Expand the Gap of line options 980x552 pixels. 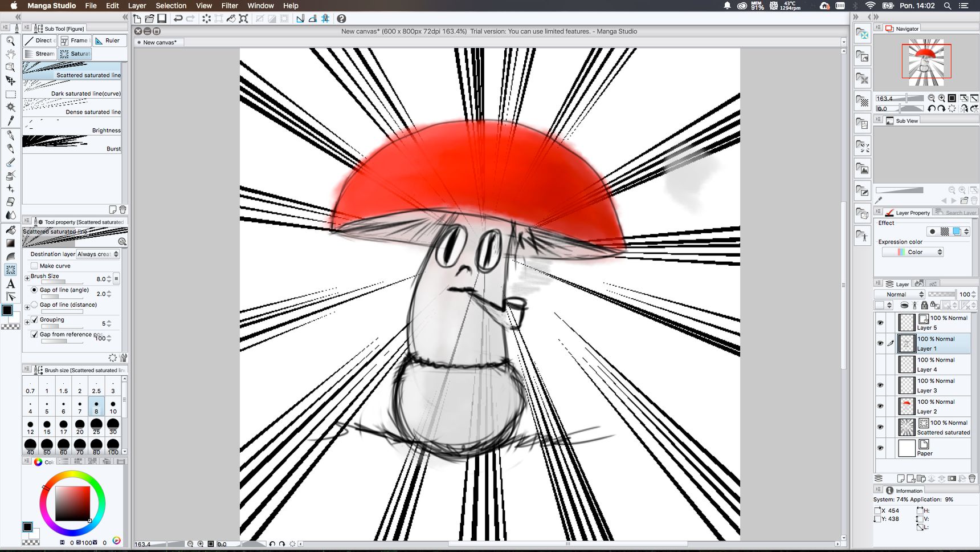tap(27, 307)
